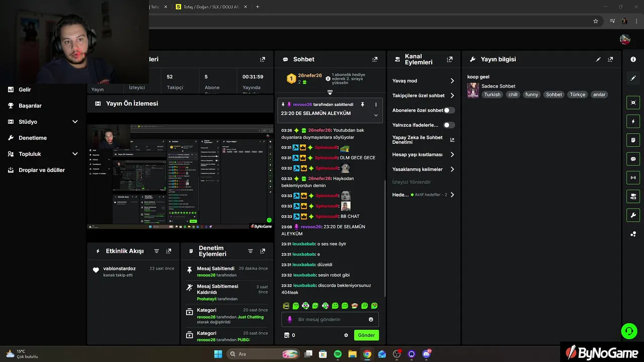The height and width of the screenshot is (362, 644).
Task: Toggle channel actions widget in right rail
Action: click(x=633, y=196)
